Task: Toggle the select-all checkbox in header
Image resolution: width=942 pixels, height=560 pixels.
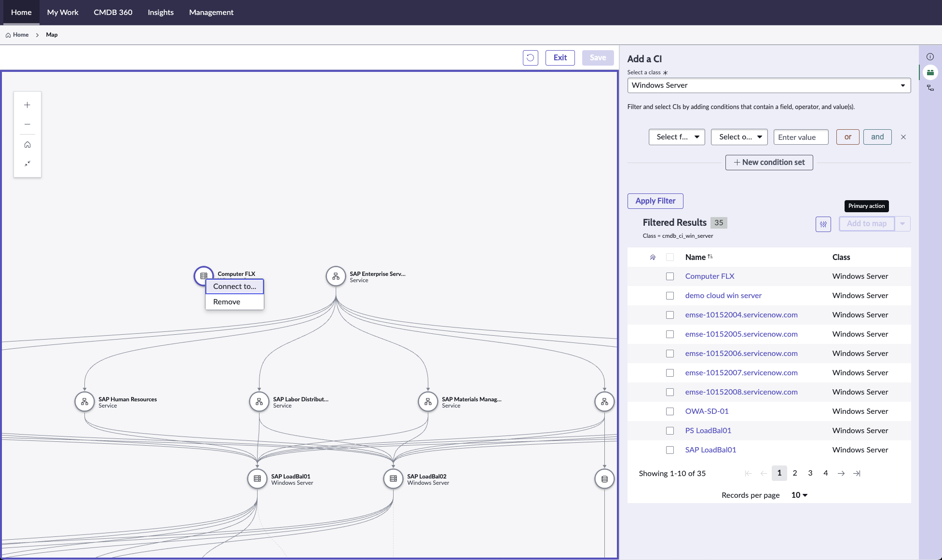Action: (670, 257)
